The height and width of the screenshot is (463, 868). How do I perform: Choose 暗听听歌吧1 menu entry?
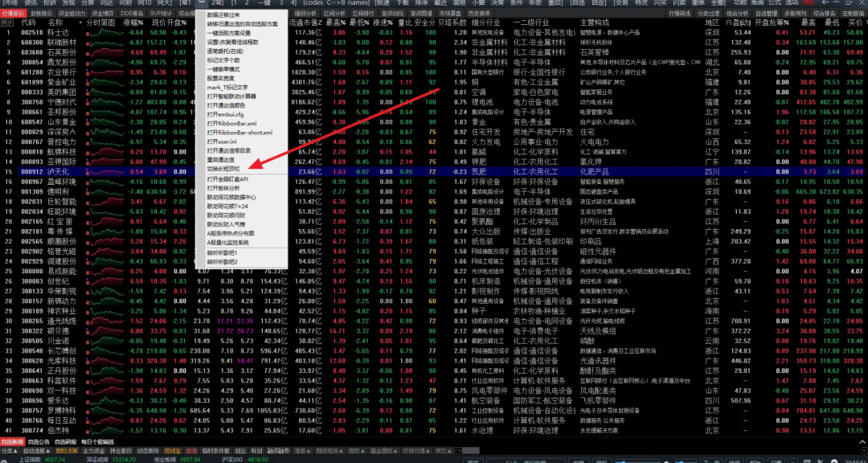[x=223, y=252]
